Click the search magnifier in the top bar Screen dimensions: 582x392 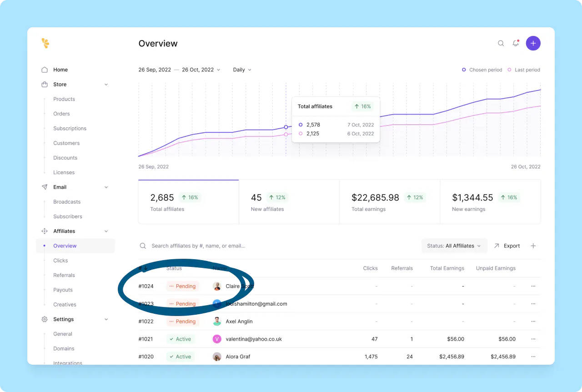[x=501, y=43]
